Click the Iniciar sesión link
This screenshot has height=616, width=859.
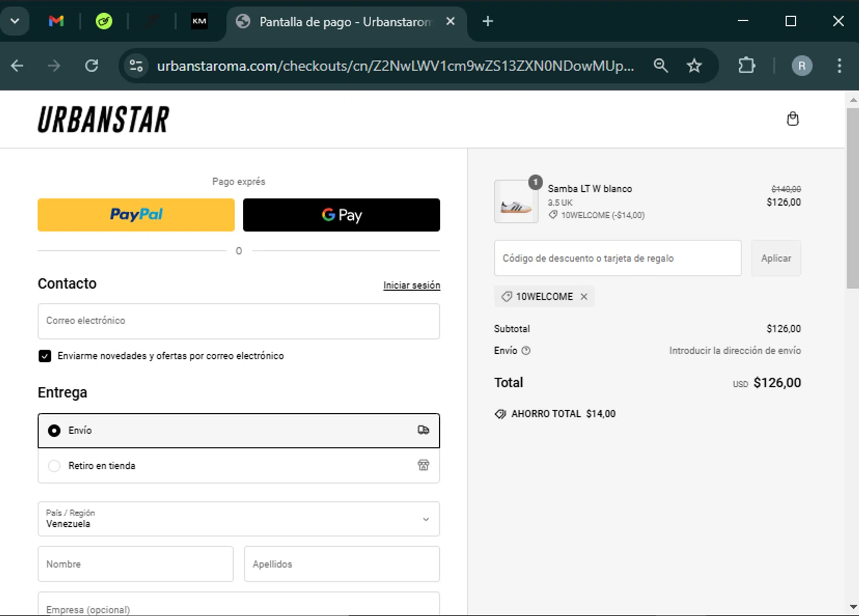(x=412, y=285)
